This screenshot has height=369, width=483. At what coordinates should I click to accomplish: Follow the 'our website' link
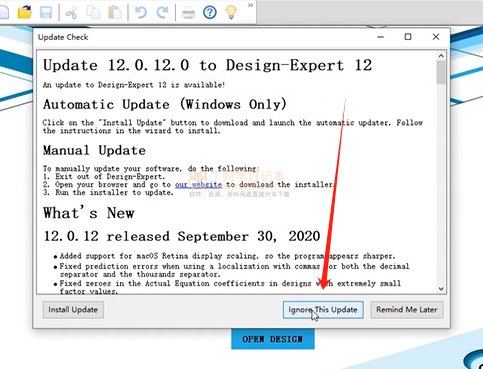[x=198, y=185]
